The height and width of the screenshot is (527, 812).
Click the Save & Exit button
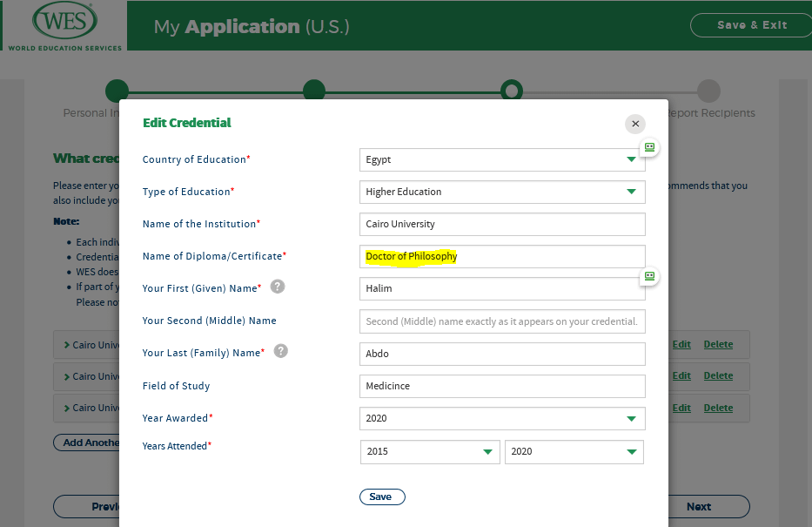[751, 25]
